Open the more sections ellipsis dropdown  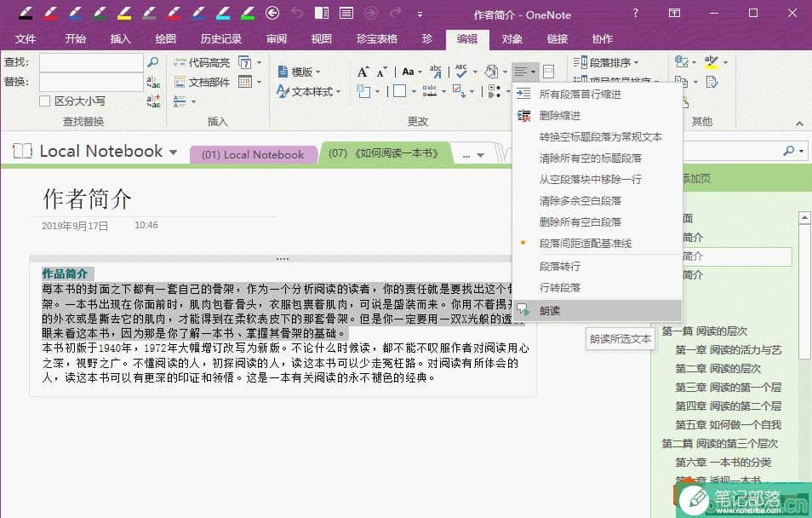(x=474, y=155)
